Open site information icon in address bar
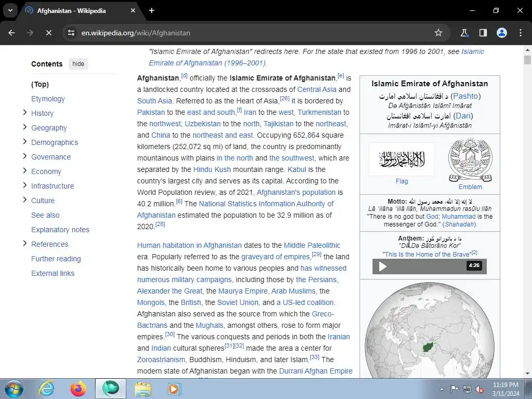 pyautogui.click(x=71, y=33)
